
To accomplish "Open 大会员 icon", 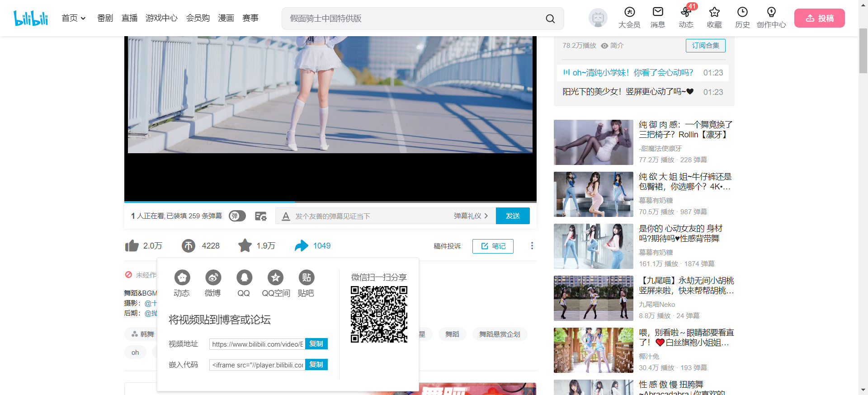I will click(629, 18).
